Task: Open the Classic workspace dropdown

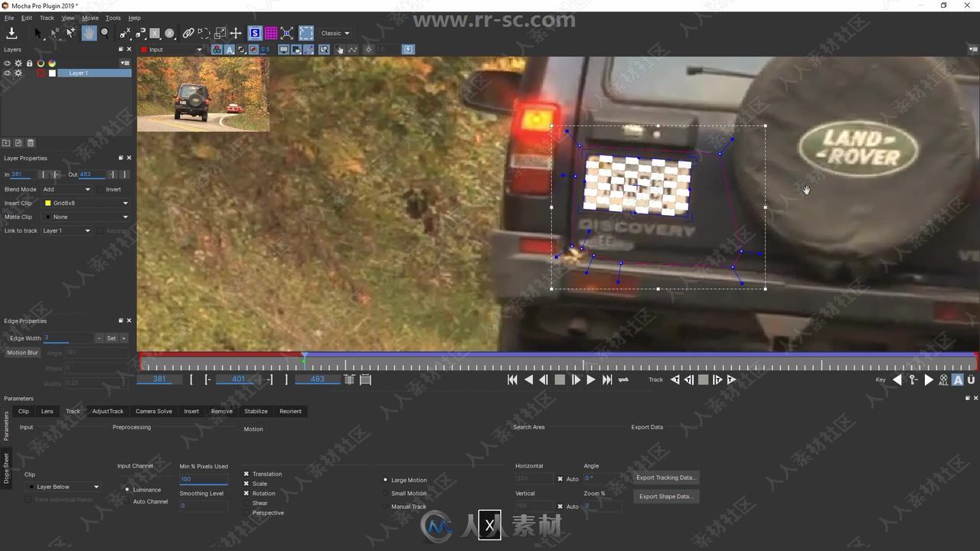Action: coord(335,33)
